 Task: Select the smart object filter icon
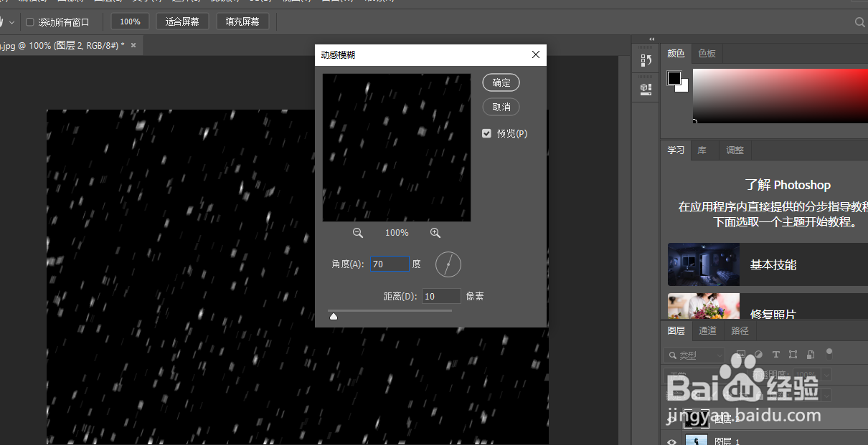coord(811,354)
